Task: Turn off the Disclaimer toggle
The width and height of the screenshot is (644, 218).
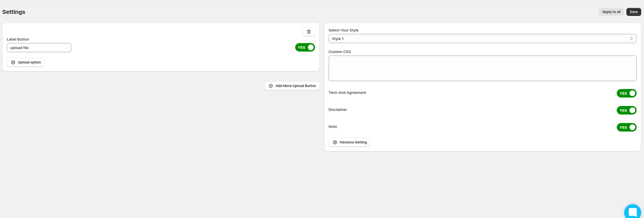Action: [626, 110]
